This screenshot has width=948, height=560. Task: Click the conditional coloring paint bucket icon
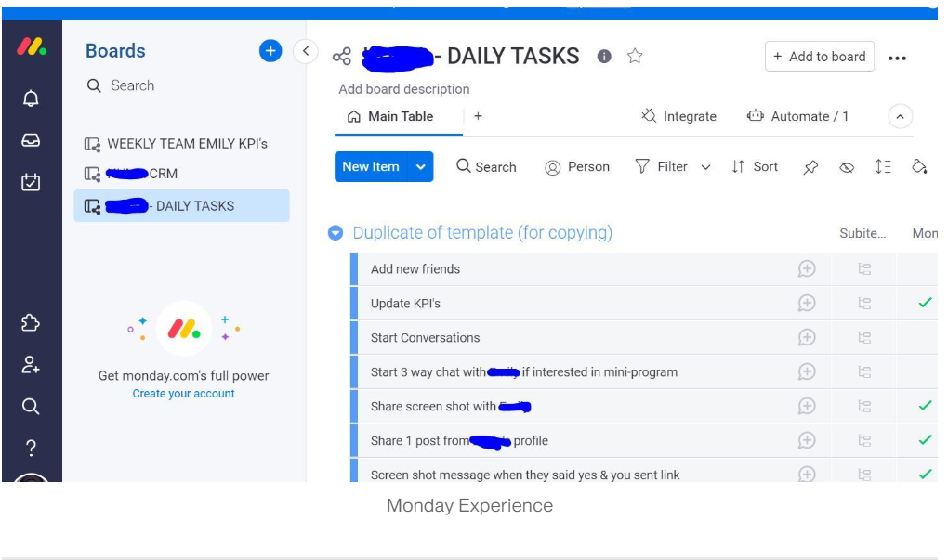[919, 167]
